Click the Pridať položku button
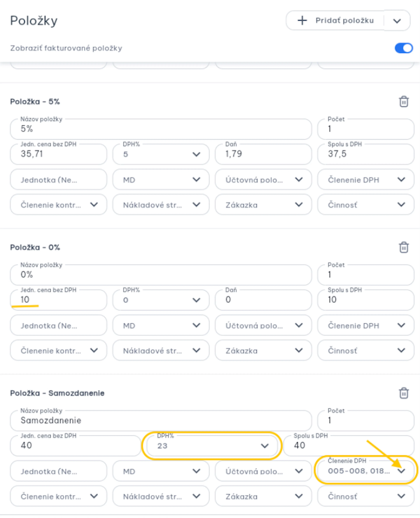 pos(335,21)
